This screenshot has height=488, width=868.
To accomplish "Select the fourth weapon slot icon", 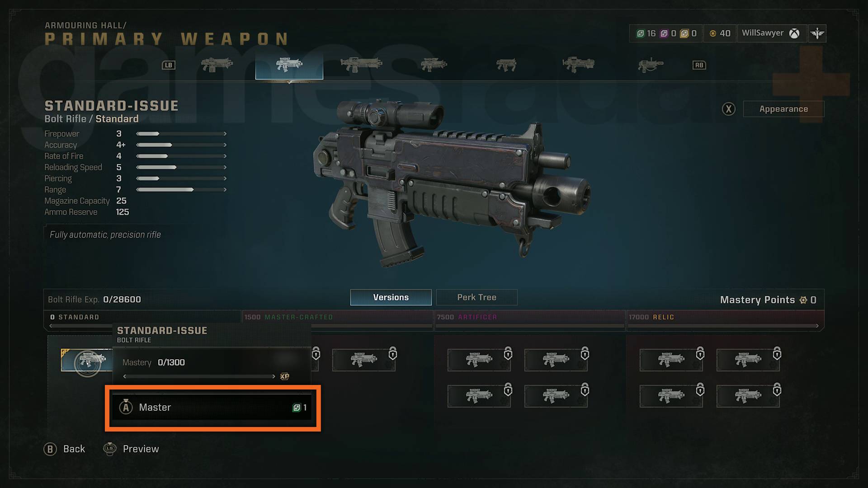I will pos(433,65).
